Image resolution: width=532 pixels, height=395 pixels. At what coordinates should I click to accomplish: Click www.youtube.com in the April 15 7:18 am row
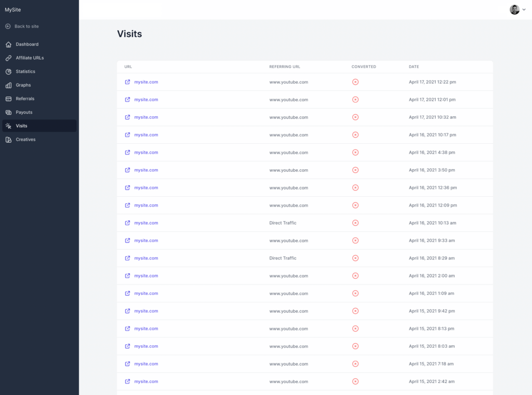pos(289,364)
